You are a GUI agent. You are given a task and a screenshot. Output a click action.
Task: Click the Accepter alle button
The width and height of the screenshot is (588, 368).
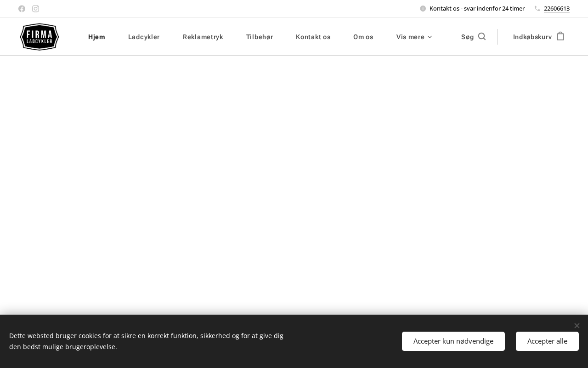click(547, 341)
